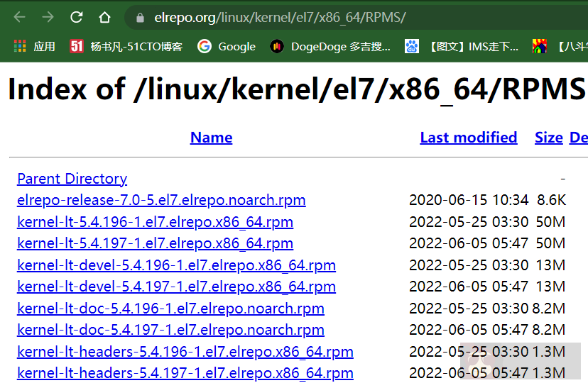Open Parent Directory link
The height and width of the screenshot is (383, 588).
click(72, 179)
